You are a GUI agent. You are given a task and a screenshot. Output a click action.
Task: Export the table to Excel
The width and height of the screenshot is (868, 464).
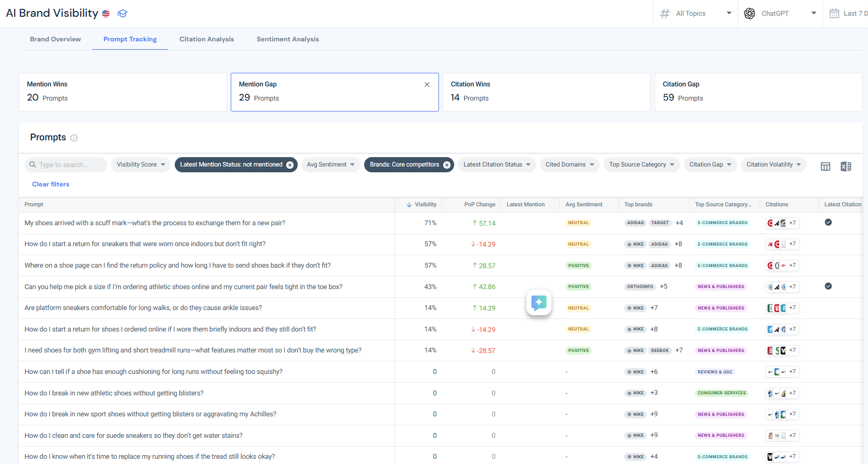[846, 167]
